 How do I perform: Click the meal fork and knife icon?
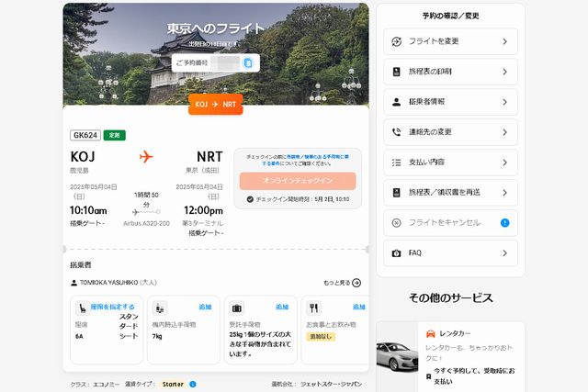pos(314,308)
